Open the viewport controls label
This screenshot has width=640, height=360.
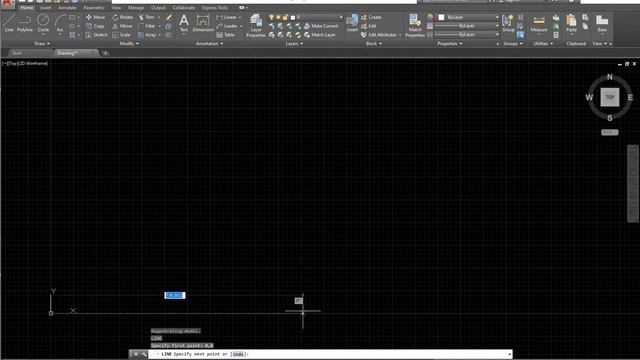point(25,64)
